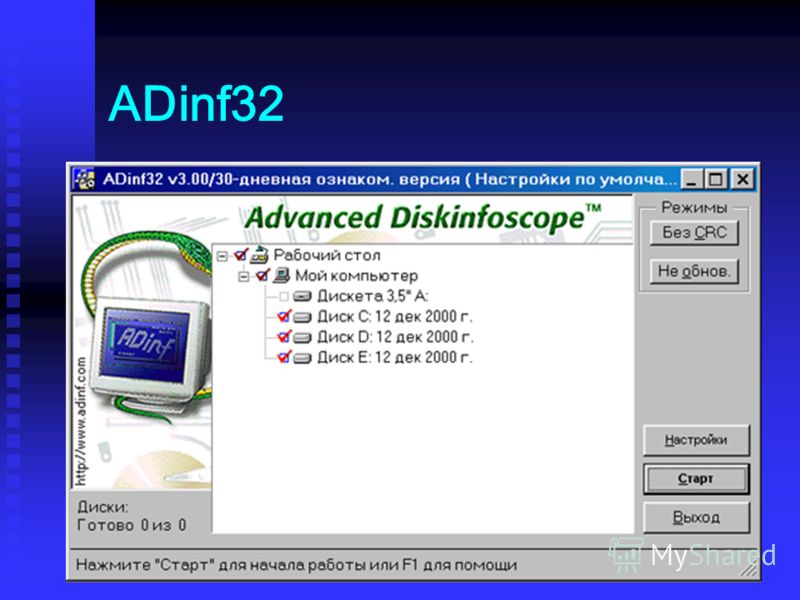Click the drive icon for Диск C:
This screenshot has height=600, width=800.
click(303, 317)
